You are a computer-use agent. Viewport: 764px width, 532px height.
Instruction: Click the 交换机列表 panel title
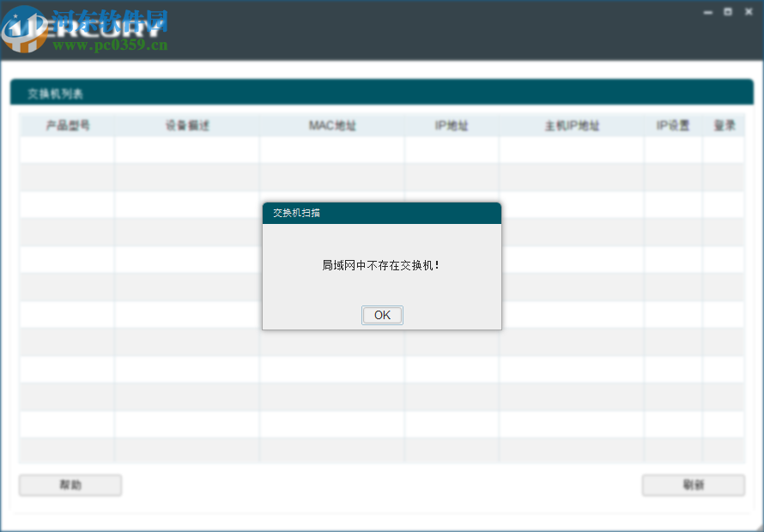tap(55, 94)
